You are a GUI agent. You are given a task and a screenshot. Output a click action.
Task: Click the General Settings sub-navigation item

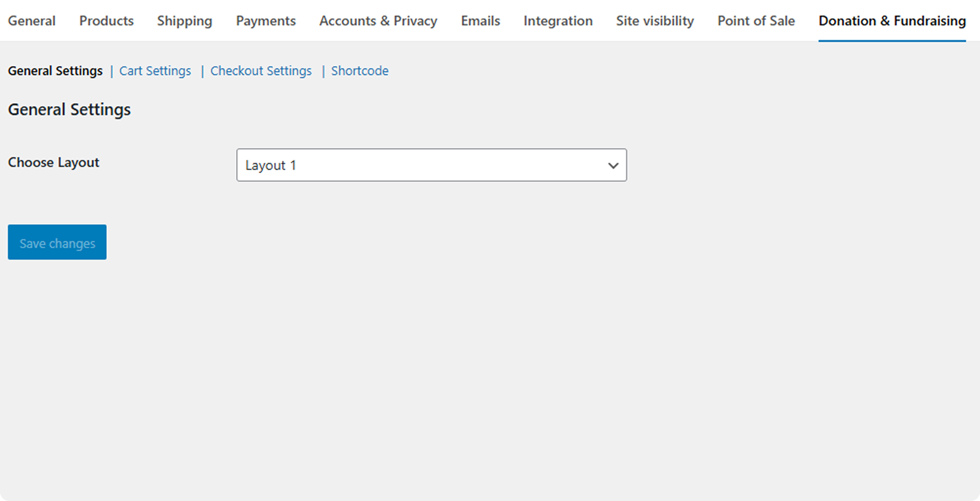click(55, 71)
